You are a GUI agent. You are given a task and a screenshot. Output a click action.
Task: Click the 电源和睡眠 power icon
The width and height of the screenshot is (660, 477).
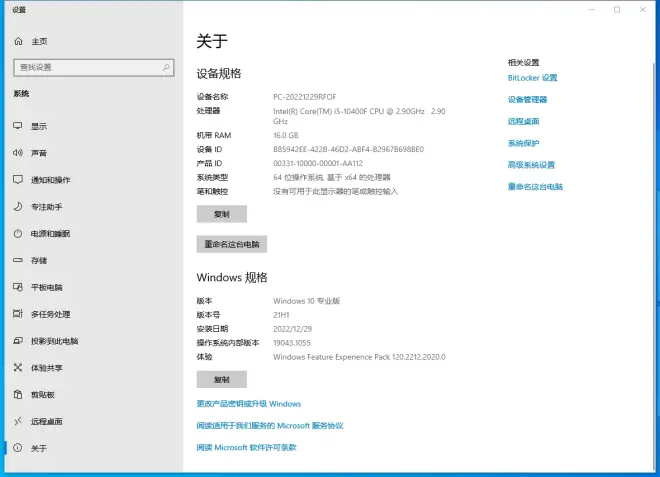[x=18, y=234]
